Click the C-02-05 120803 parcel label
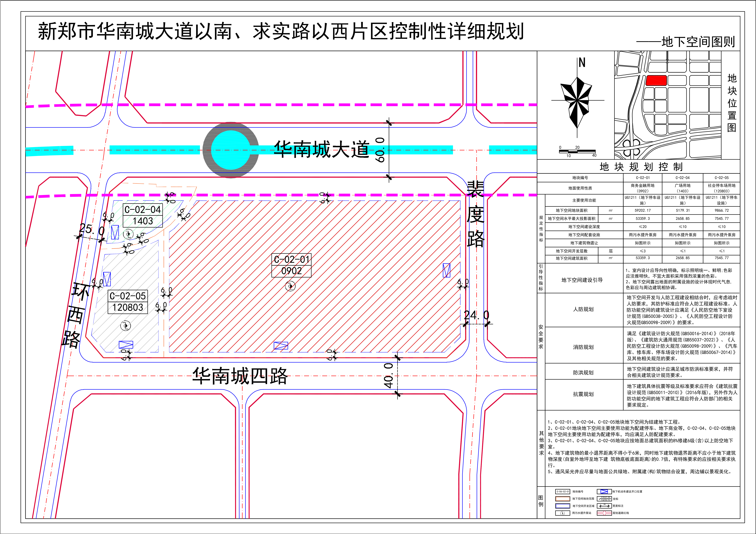 pos(128,302)
